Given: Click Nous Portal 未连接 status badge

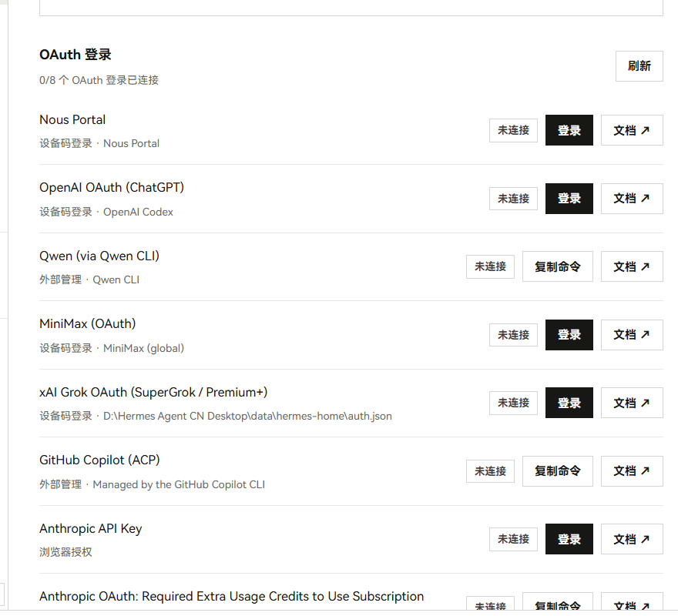Looking at the screenshot, I should tap(513, 130).
